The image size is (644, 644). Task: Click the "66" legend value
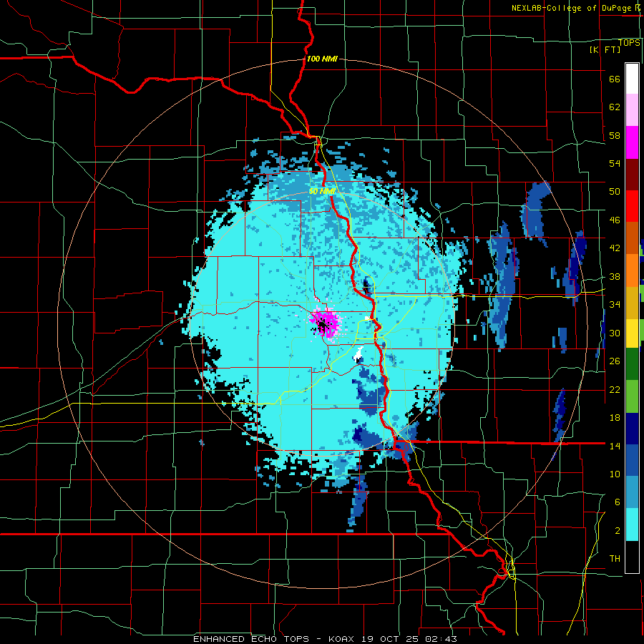615,79
